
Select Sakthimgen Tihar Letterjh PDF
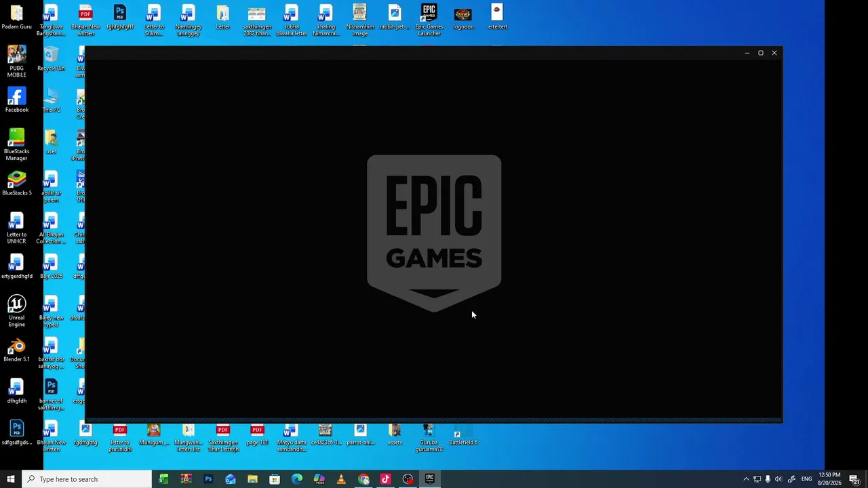point(222,439)
